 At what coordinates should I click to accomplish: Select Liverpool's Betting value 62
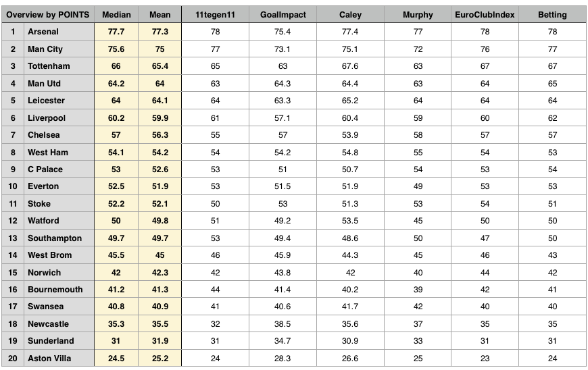(x=552, y=118)
